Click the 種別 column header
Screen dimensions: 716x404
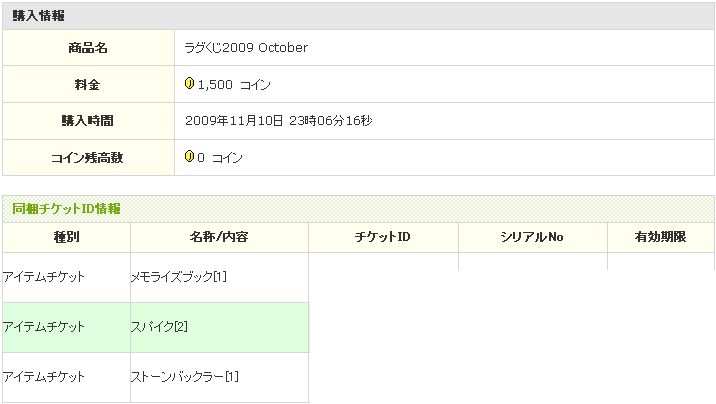tap(66, 237)
